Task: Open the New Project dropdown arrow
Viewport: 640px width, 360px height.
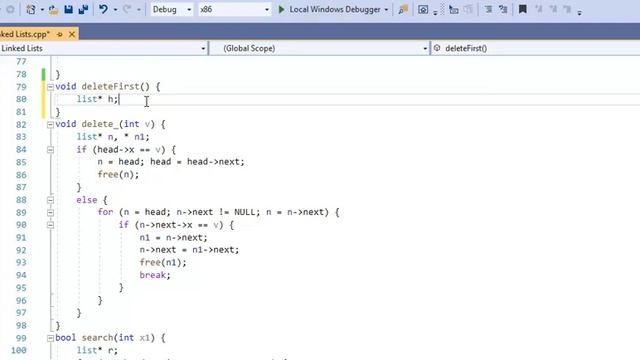Action: [x=42, y=10]
